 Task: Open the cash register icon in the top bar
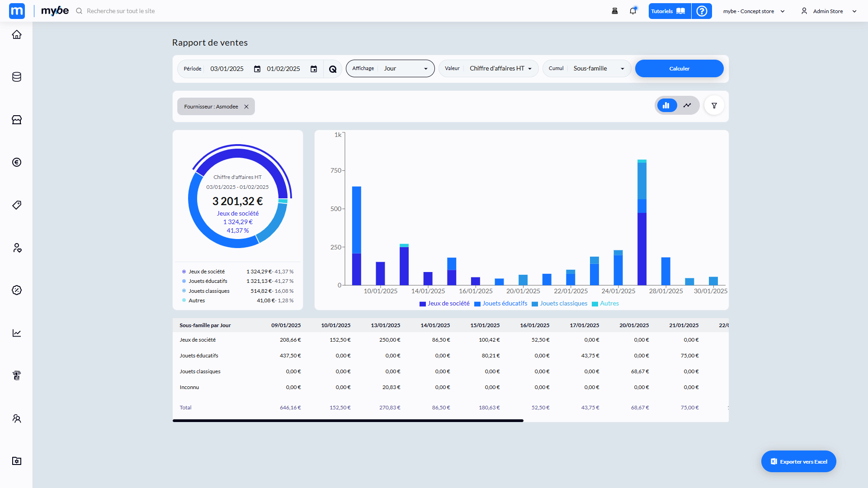[615, 11]
